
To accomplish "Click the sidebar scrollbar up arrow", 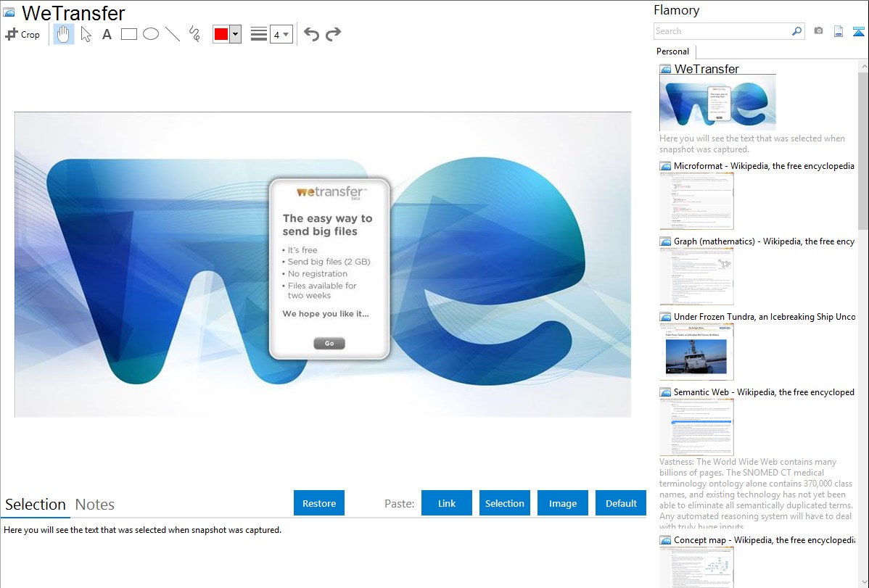I will [864, 66].
